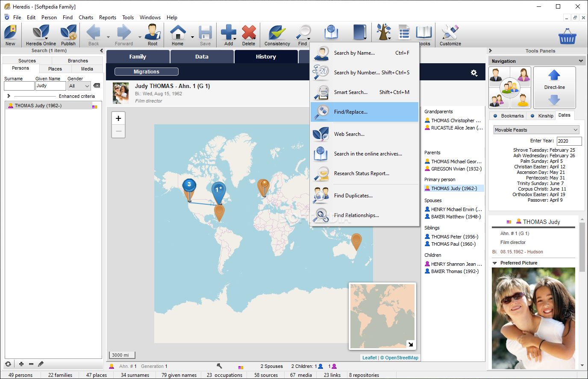Clear the search criteria eraser icon
This screenshot has width=588, height=379.
[97, 85]
